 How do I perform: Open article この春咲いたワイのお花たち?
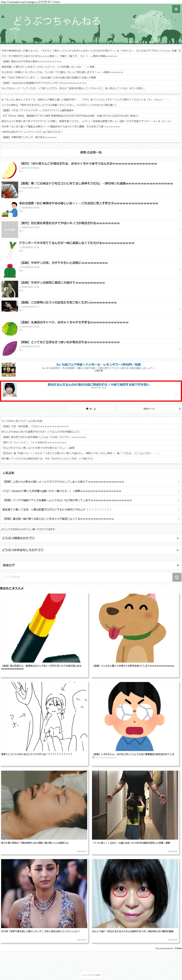click(68, 302)
